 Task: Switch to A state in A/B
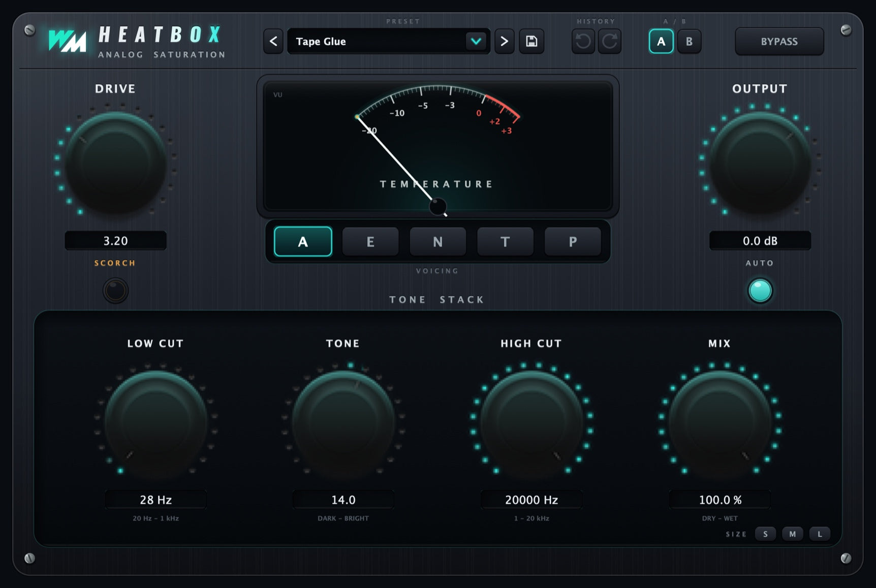(661, 41)
